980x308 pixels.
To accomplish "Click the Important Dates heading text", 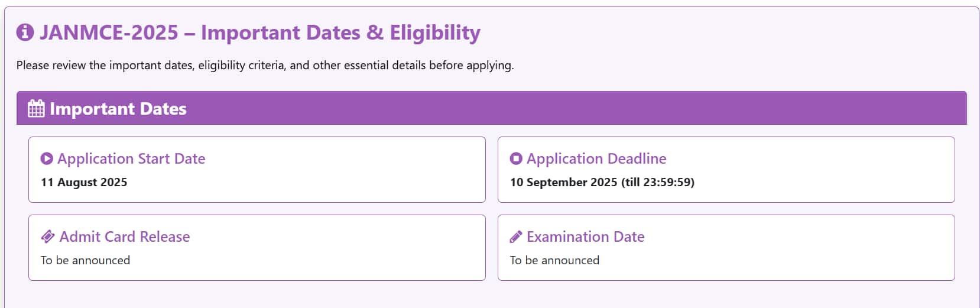I will pos(118,109).
